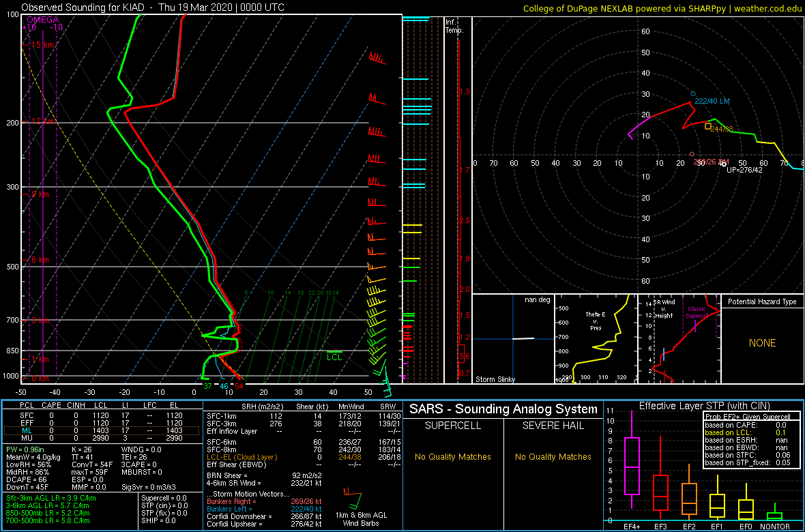Screen dimensions: 805x532
Task: Click the red EF3 box plot
Action: coord(660,493)
